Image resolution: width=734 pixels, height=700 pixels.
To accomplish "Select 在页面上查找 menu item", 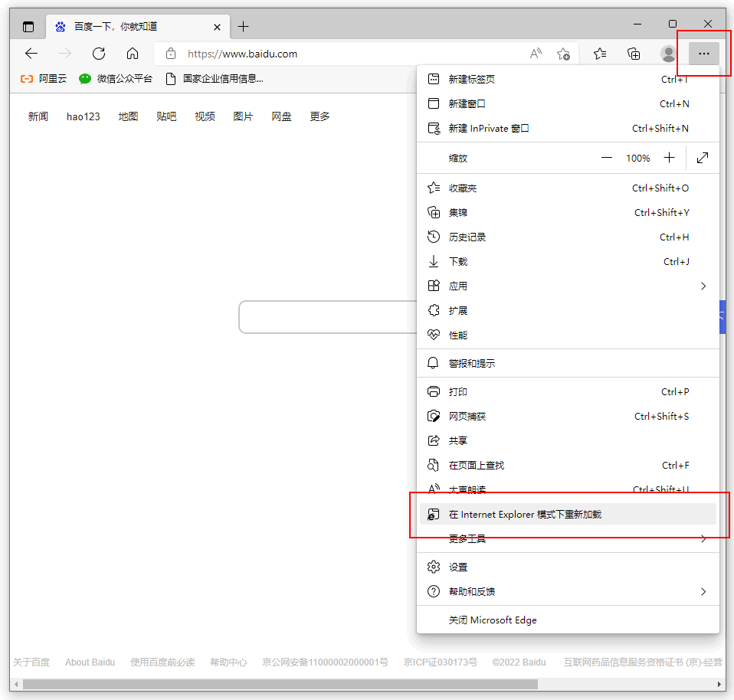I will [x=568, y=465].
